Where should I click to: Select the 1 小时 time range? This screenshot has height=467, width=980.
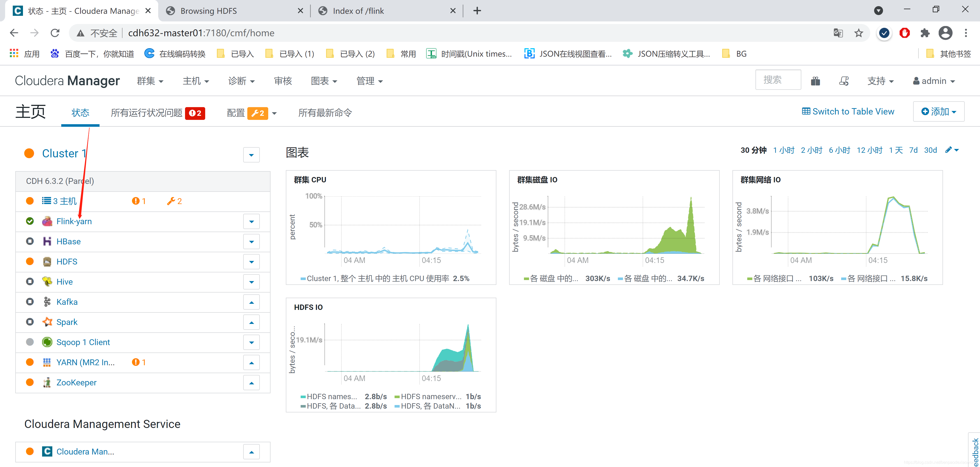(x=784, y=150)
